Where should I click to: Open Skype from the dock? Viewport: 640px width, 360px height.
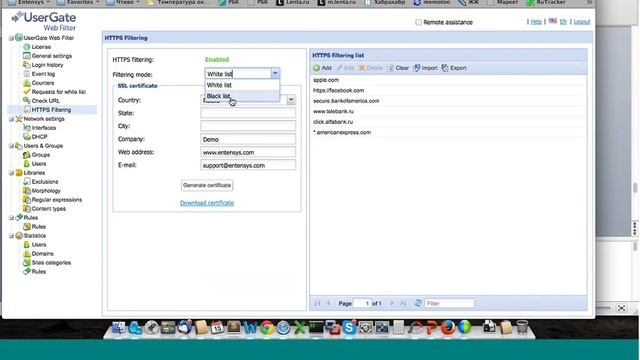pyautogui.click(x=349, y=327)
